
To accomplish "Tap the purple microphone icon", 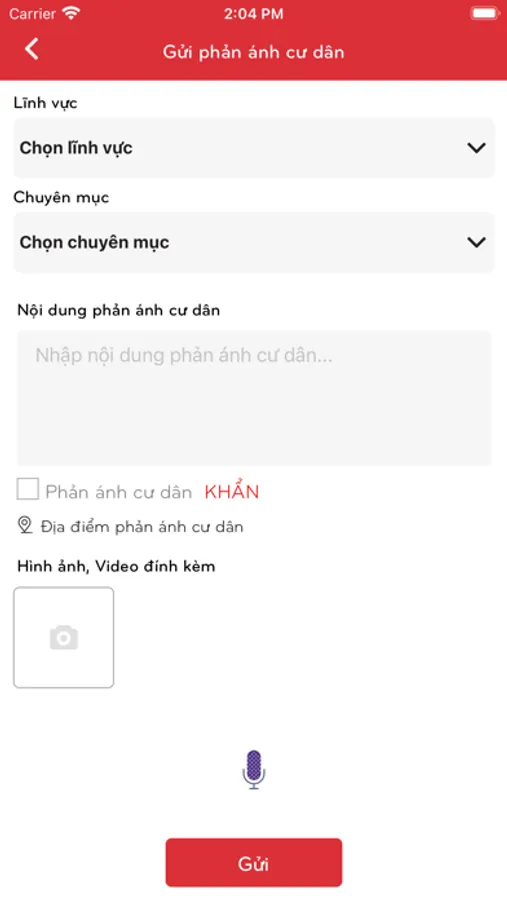I will click(254, 770).
